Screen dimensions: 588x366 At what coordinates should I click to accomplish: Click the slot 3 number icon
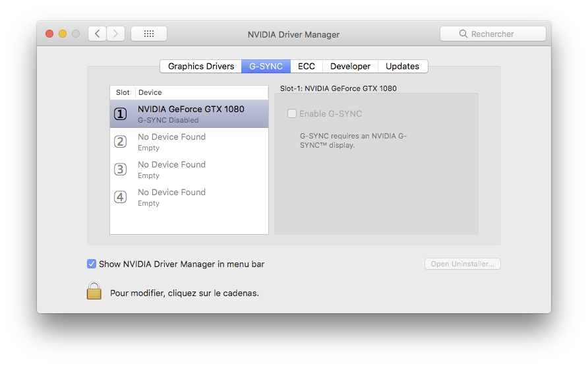pos(121,169)
